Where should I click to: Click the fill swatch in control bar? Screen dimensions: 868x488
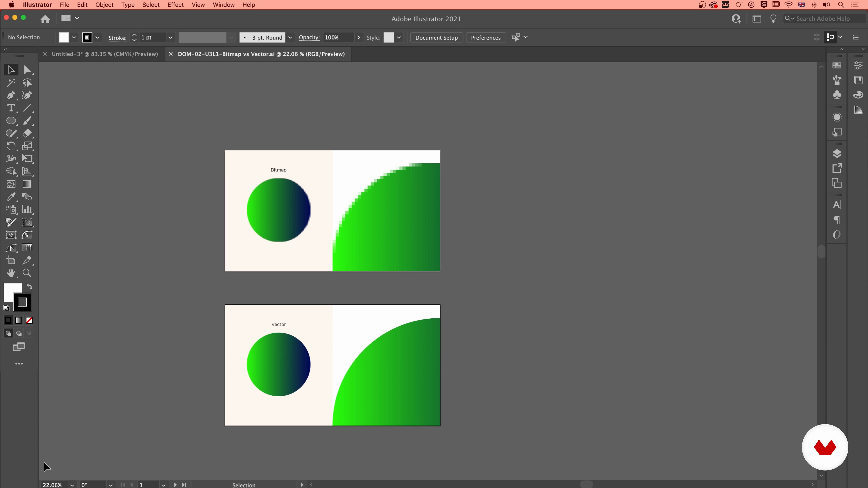coord(64,37)
